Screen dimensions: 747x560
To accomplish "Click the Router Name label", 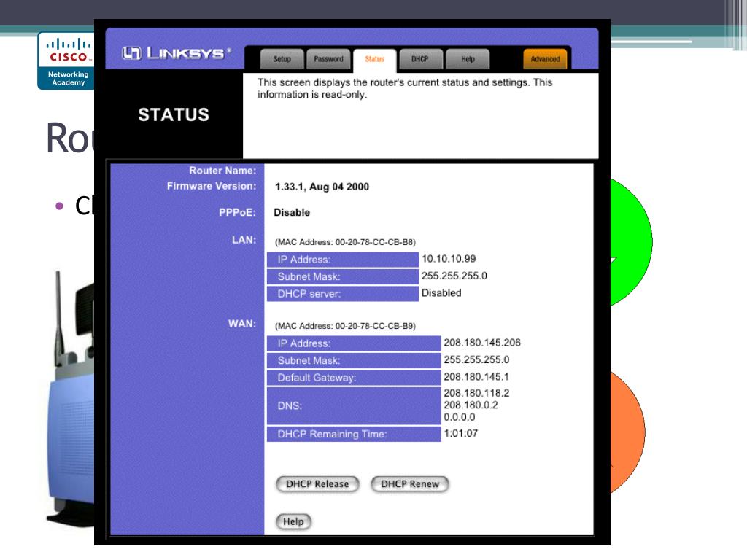I will (x=222, y=171).
